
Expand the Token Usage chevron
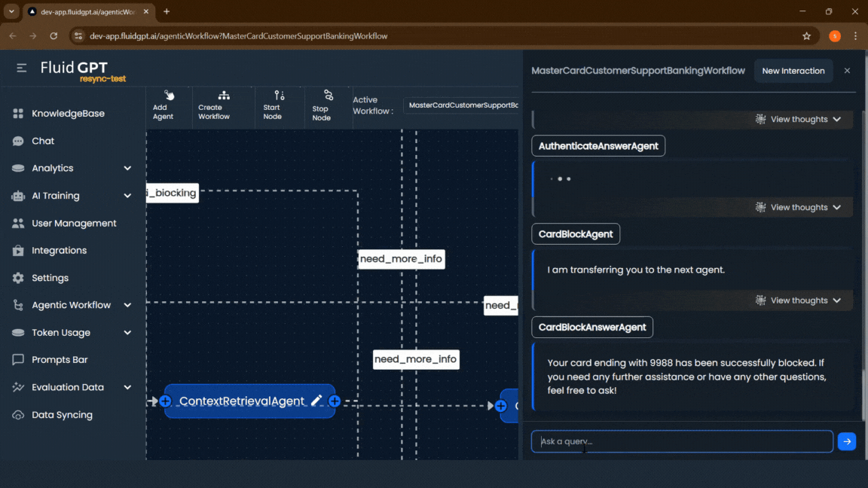[127, 333]
